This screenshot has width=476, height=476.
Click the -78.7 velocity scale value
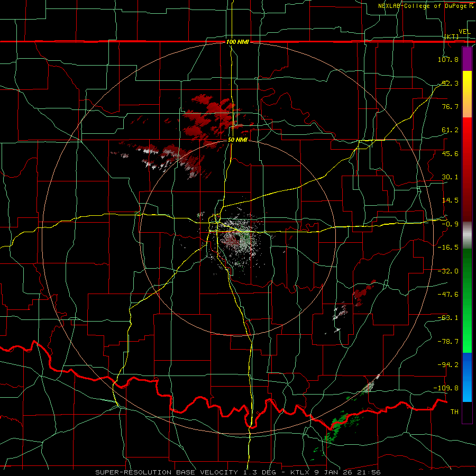(448, 342)
